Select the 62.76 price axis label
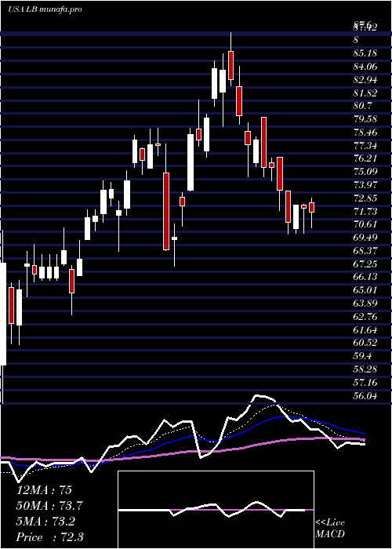This screenshot has width=392, height=549. click(x=365, y=316)
